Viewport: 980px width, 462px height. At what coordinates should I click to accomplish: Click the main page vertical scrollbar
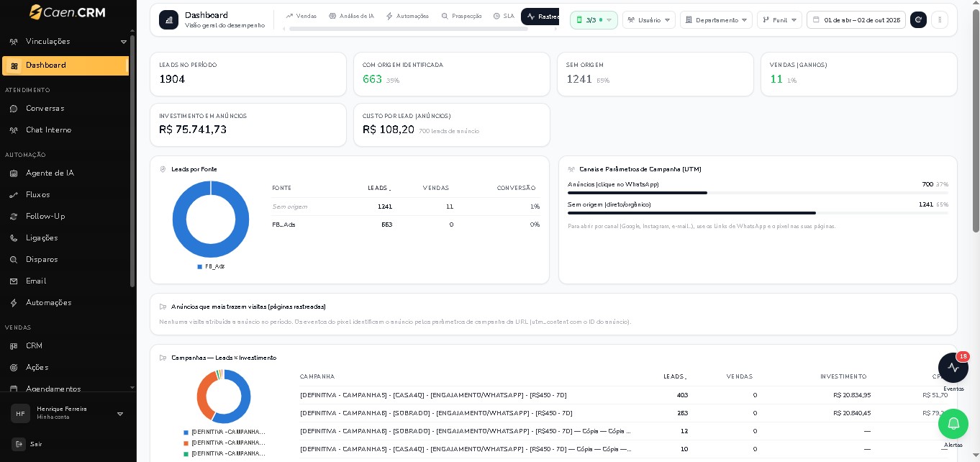[976, 121]
